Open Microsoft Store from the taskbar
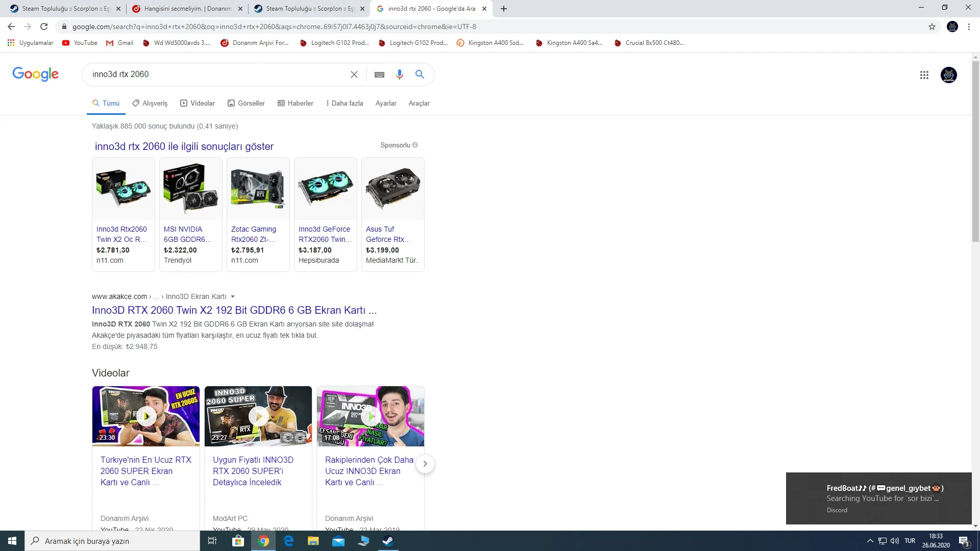980x551 pixels. click(x=238, y=541)
